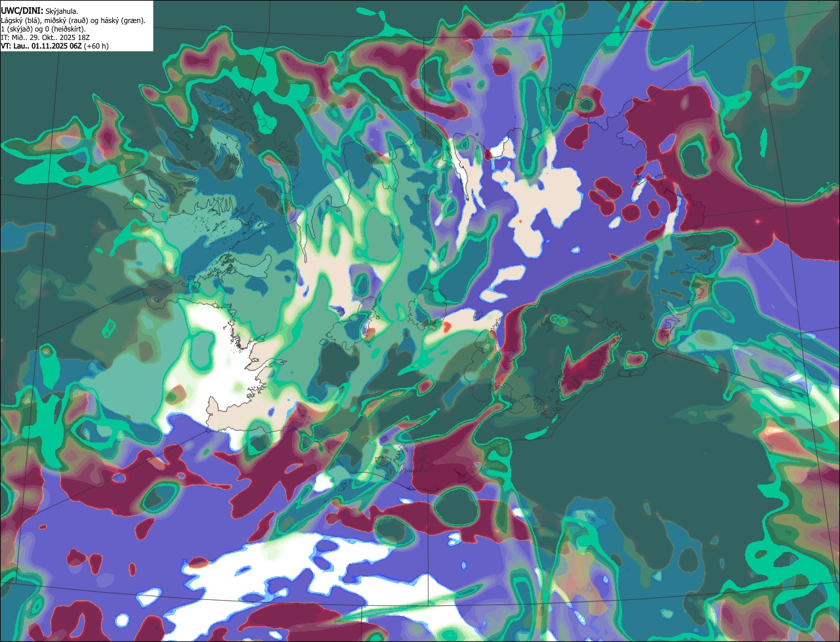Click the "Lágský (blá), miðský (rauð) og háský (græn)." line
Viewport: 840px width, 642px height.
click(x=73, y=20)
